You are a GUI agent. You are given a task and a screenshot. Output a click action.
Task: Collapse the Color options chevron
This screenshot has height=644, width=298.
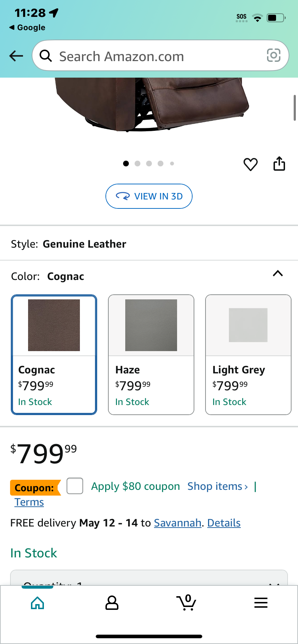tap(278, 274)
